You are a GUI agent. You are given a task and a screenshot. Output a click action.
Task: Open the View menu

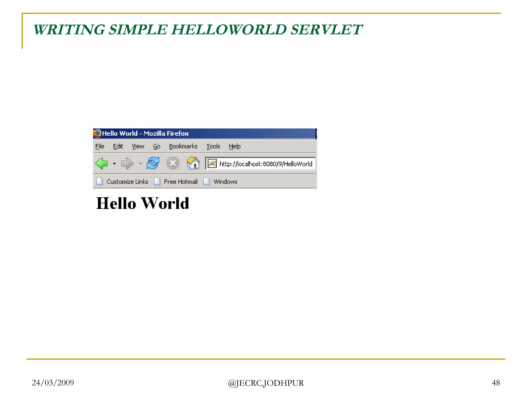click(x=138, y=147)
